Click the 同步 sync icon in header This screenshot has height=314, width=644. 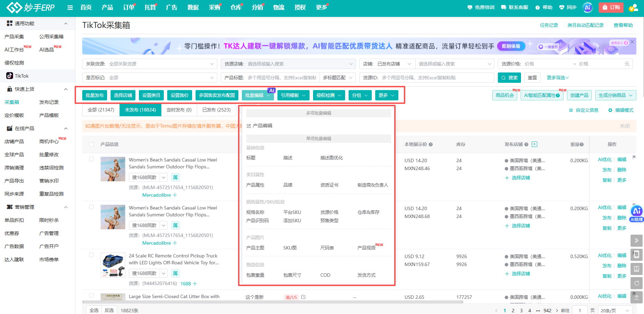pos(561,7)
